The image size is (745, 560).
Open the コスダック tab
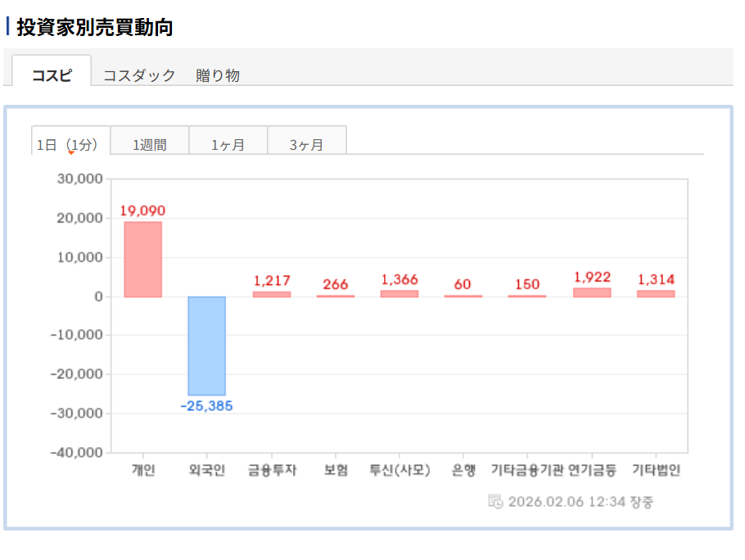pos(139,75)
